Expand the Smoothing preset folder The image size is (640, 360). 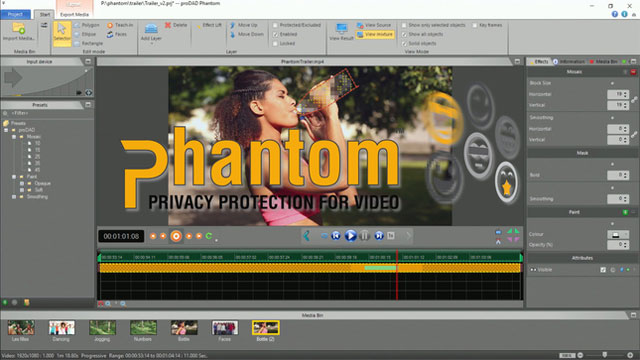point(14,197)
